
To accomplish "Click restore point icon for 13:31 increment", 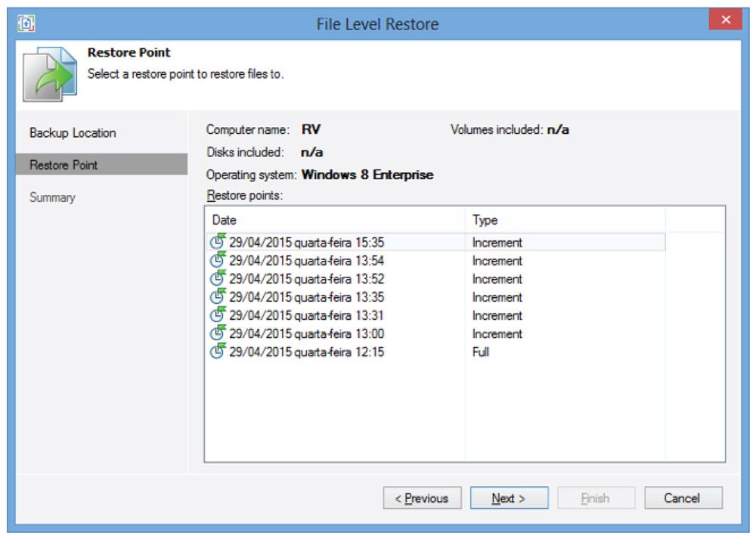I will pyautogui.click(x=218, y=314).
